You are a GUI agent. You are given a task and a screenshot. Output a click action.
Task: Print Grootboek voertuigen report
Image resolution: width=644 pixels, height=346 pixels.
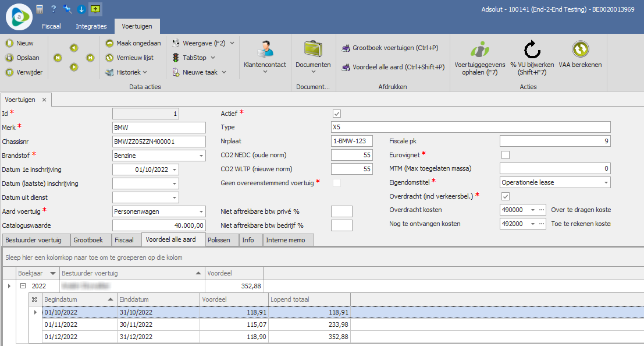(390, 48)
